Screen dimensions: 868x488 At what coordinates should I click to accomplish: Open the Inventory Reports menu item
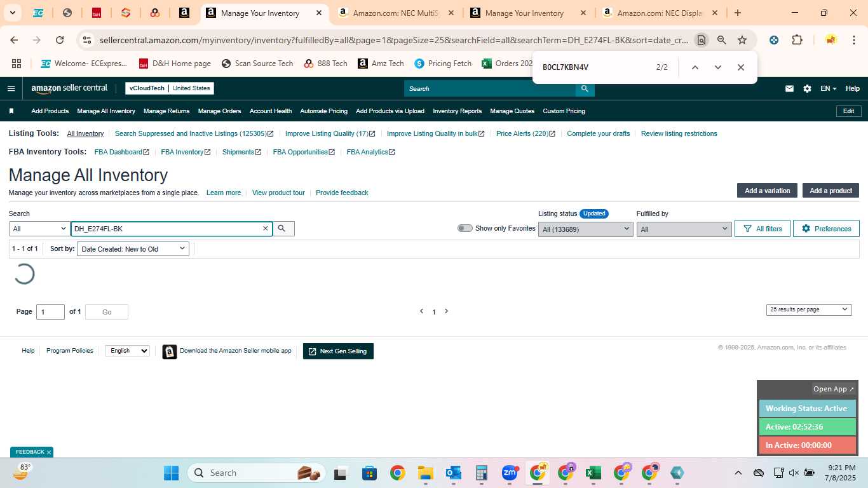(458, 111)
